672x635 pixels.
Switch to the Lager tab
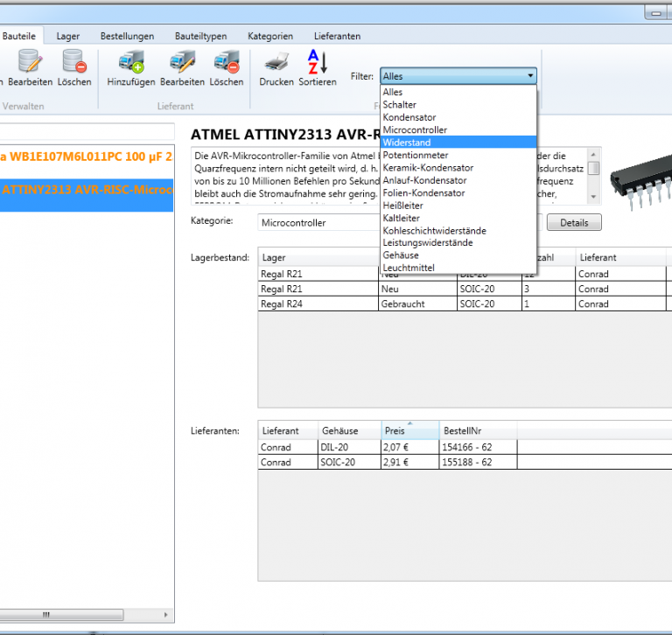point(68,36)
